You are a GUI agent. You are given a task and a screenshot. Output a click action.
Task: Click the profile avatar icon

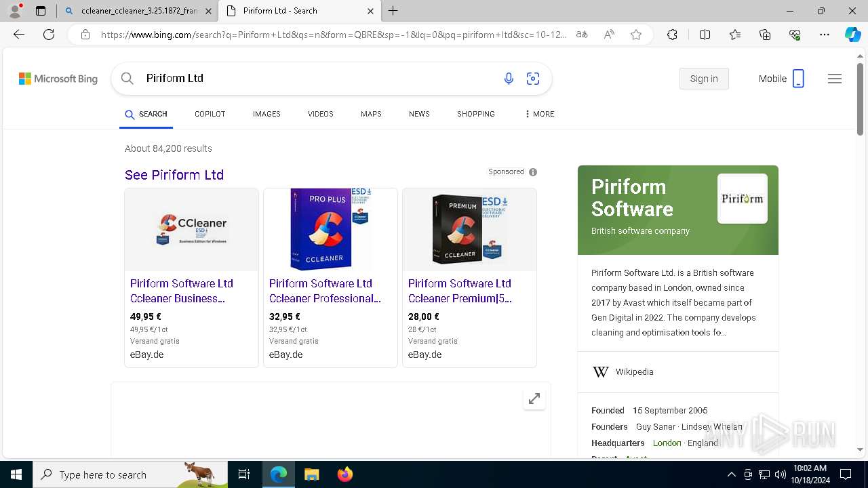click(x=15, y=11)
